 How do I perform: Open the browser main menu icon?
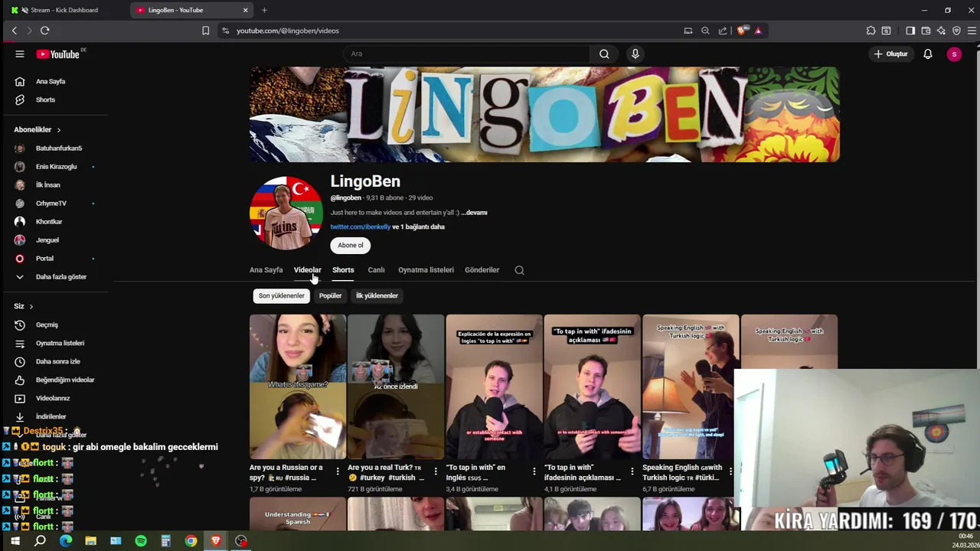(x=972, y=31)
